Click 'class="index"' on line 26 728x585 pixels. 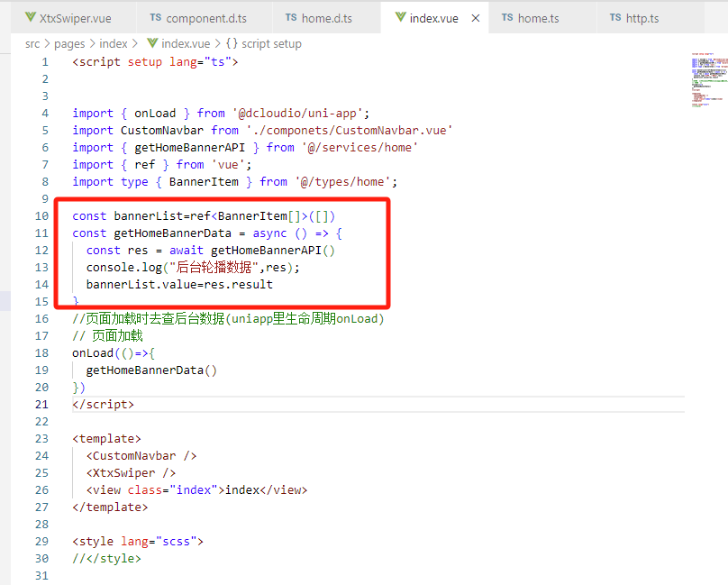pos(173,490)
